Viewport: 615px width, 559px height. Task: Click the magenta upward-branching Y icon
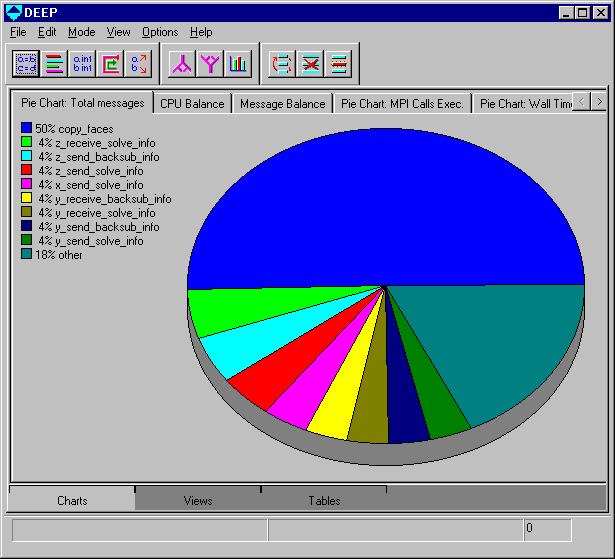coord(210,64)
